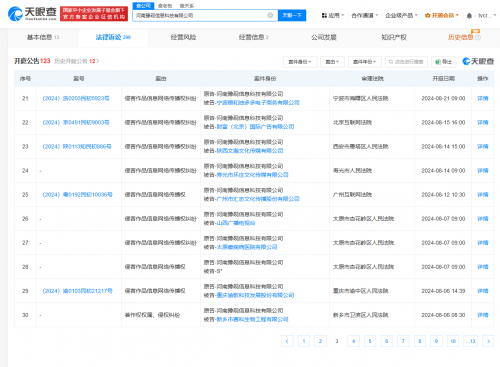Go to page 8 in pagination
Viewport: 500px width, 367px height.
420,341
